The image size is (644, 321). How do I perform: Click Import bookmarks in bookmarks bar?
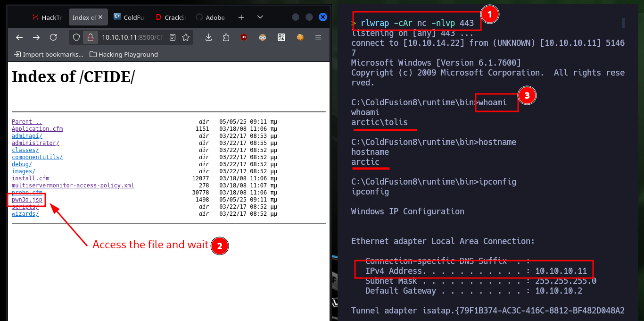point(49,54)
